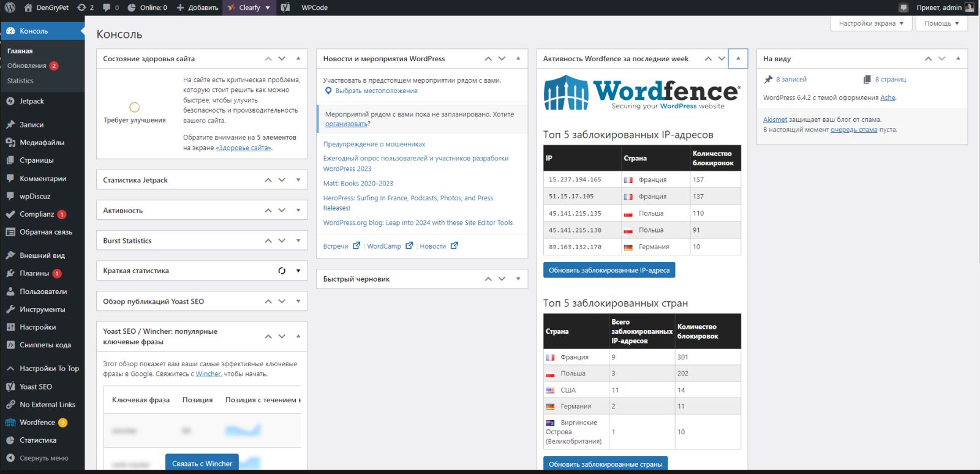Open the 8 записей link
Screen dimensions: 980x474
click(791, 79)
